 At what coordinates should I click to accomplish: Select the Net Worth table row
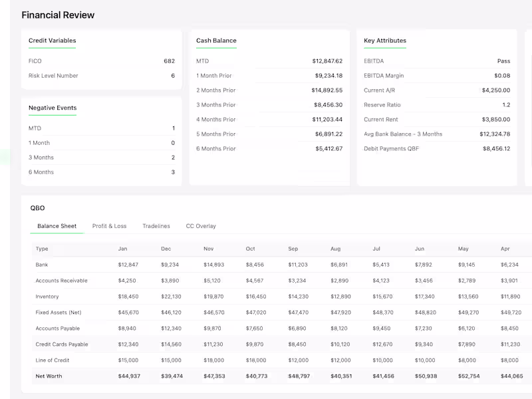coord(281,376)
